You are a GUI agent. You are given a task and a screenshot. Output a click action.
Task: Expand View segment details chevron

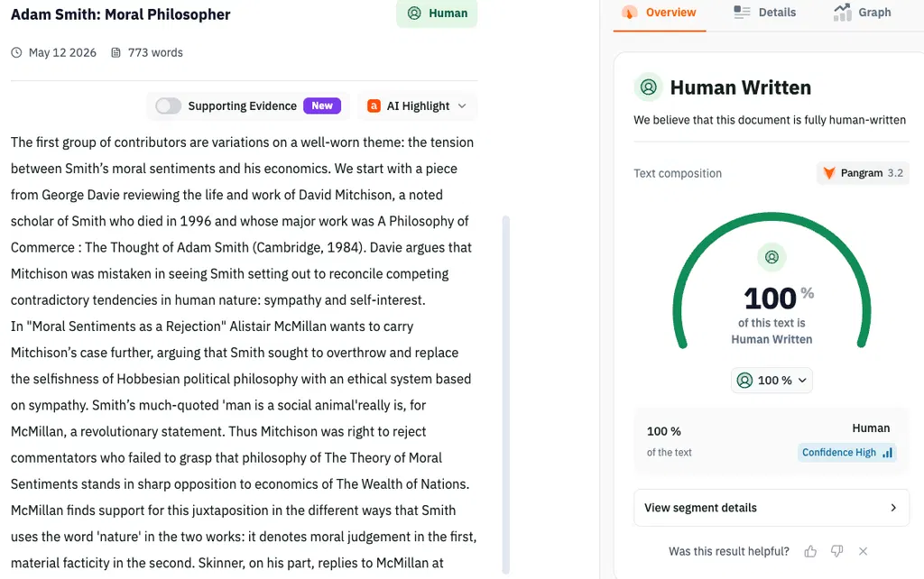(x=893, y=508)
